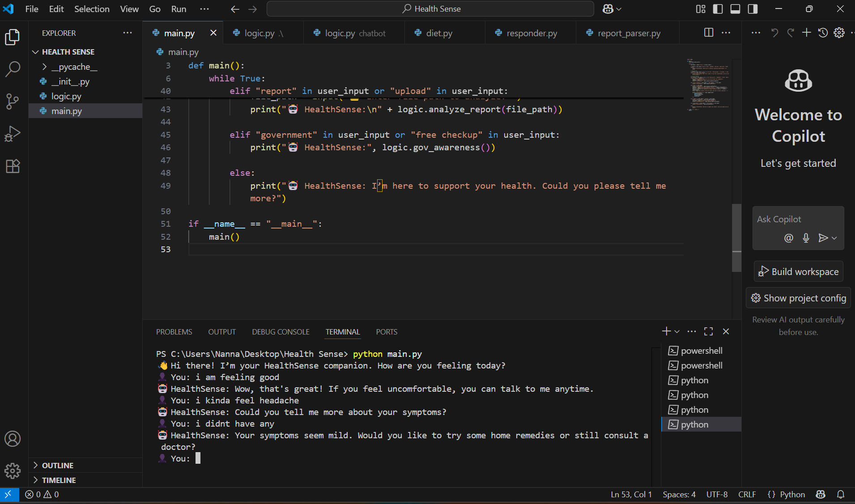Toggle the secondary side bar visibility
Screen dimensions: 855x504
point(753,9)
